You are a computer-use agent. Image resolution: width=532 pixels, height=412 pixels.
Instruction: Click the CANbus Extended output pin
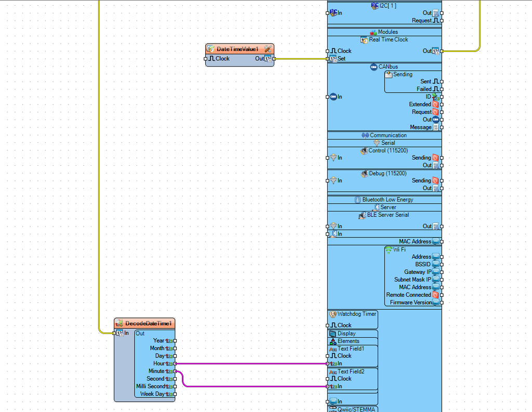click(x=442, y=104)
